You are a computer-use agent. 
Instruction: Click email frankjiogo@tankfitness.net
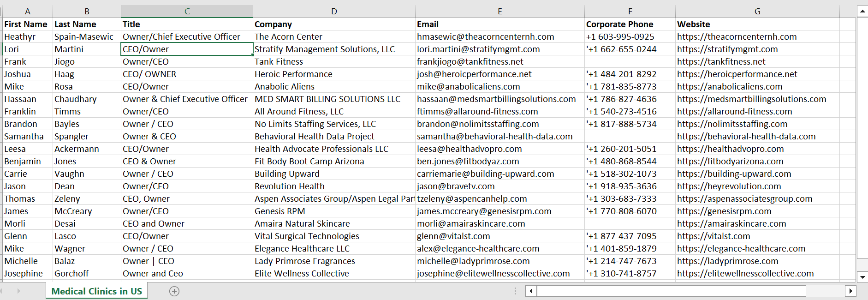pos(499,62)
